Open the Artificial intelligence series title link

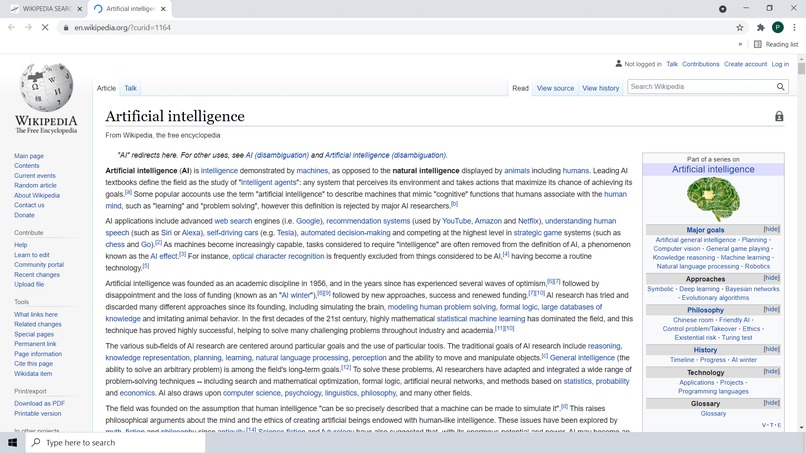[713, 169]
